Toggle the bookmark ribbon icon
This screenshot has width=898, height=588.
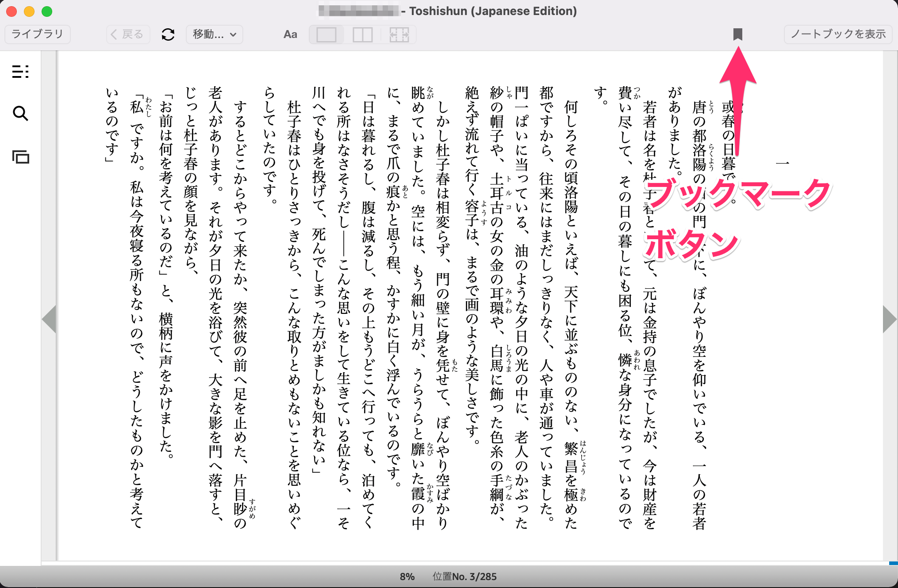tap(737, 34)
